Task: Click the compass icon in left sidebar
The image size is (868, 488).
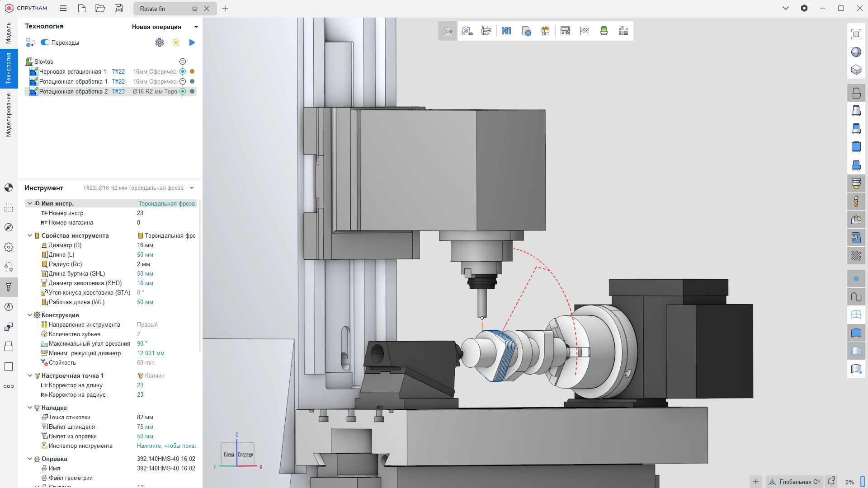Action: (x=9, y=227)
